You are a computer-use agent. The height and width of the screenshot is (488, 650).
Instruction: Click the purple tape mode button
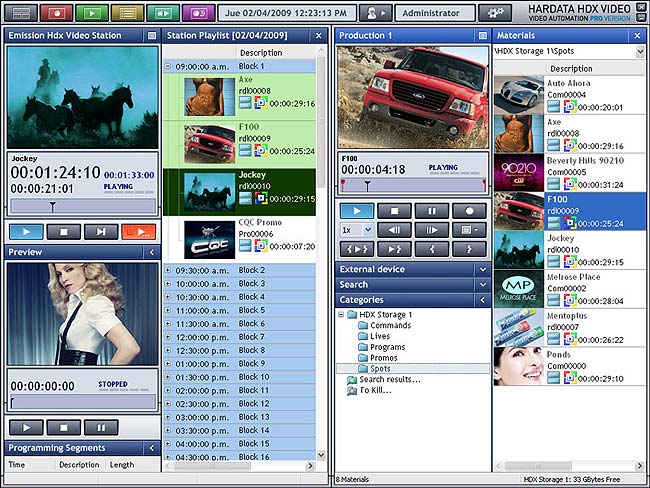[199, 13]
